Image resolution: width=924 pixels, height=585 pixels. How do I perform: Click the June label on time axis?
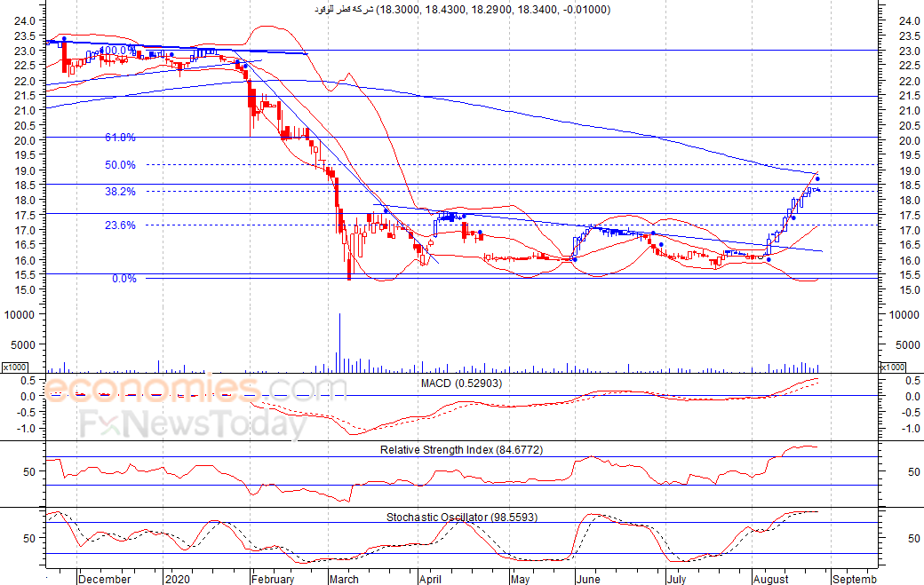pyautogui.click(x=588, y=579)
